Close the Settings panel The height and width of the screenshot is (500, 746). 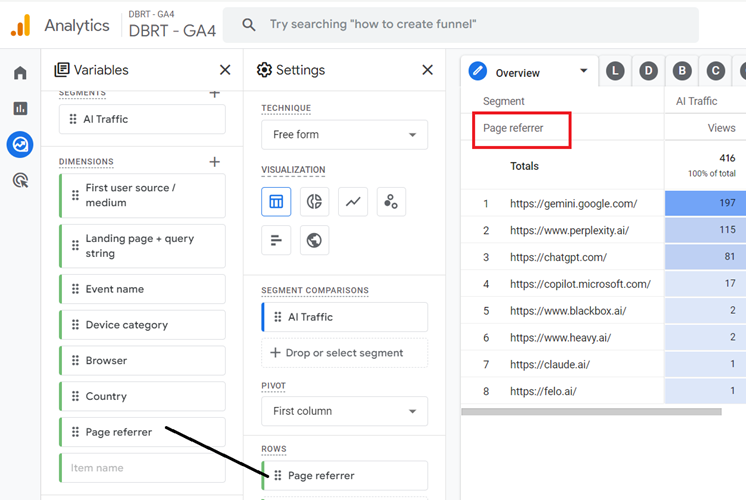[427, 70]
